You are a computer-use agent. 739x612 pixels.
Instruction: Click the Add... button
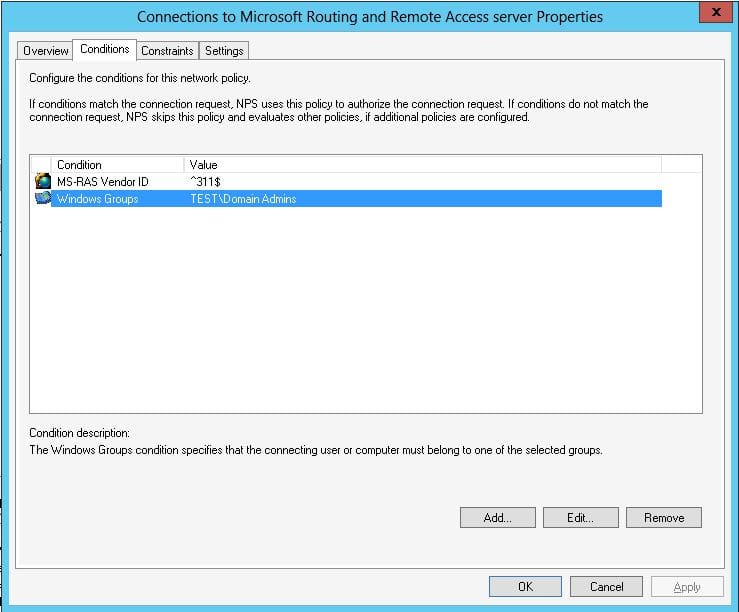coord(498,517)
